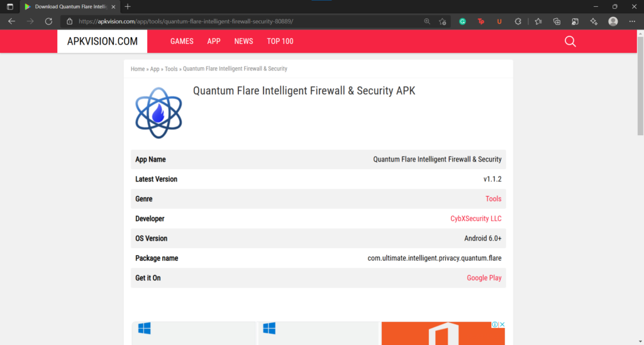Viewport: 644px width, 345px height.
Task: Click the orange U extension icon
Action: pos(499,21)
